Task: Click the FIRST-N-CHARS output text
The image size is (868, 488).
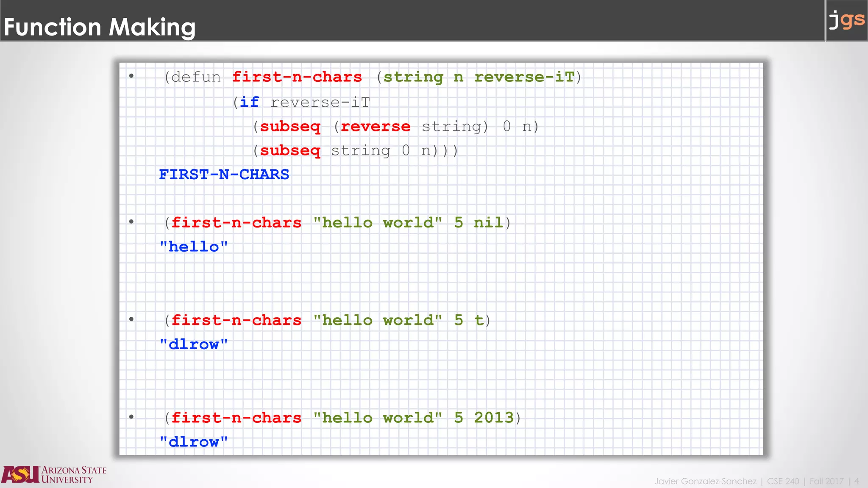Action: [x=224, y=175]
